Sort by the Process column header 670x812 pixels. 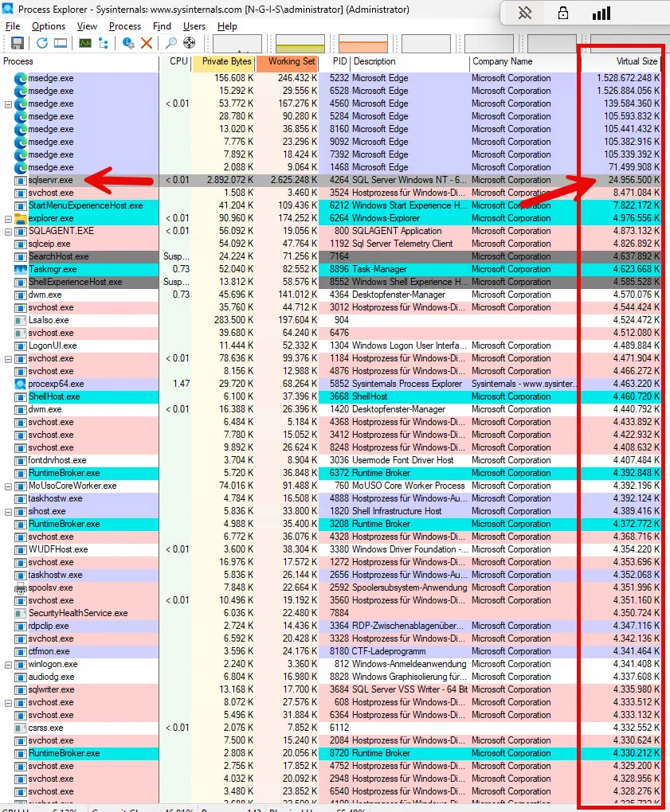coord(80,61)
